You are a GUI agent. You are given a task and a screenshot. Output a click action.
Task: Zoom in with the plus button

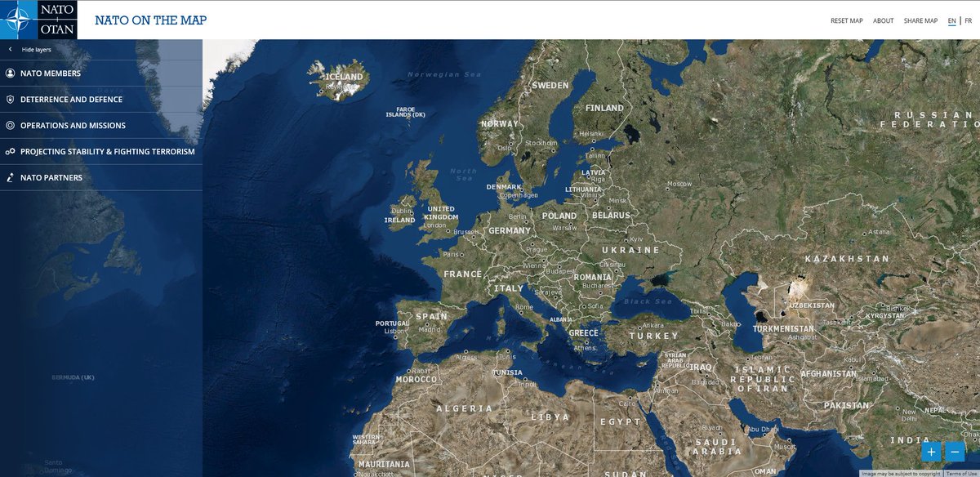click(931, 452)
